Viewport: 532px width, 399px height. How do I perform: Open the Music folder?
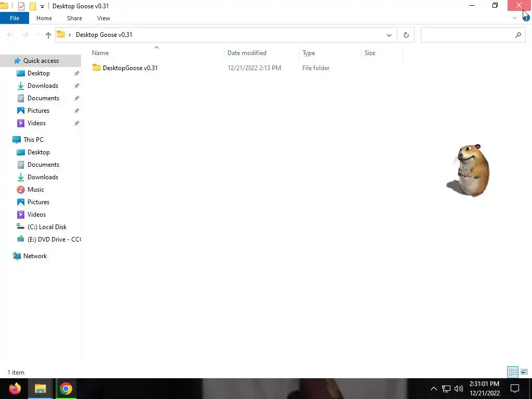point(36,190)
